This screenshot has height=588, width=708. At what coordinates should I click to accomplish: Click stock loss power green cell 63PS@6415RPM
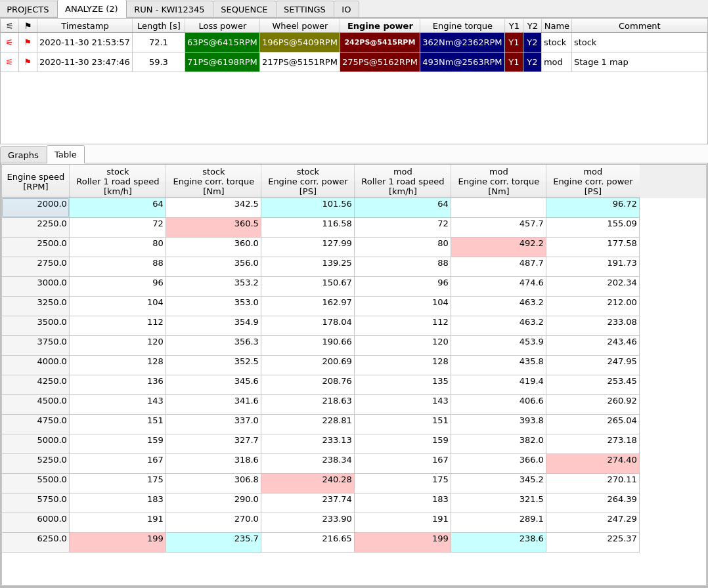coord(222,43)
